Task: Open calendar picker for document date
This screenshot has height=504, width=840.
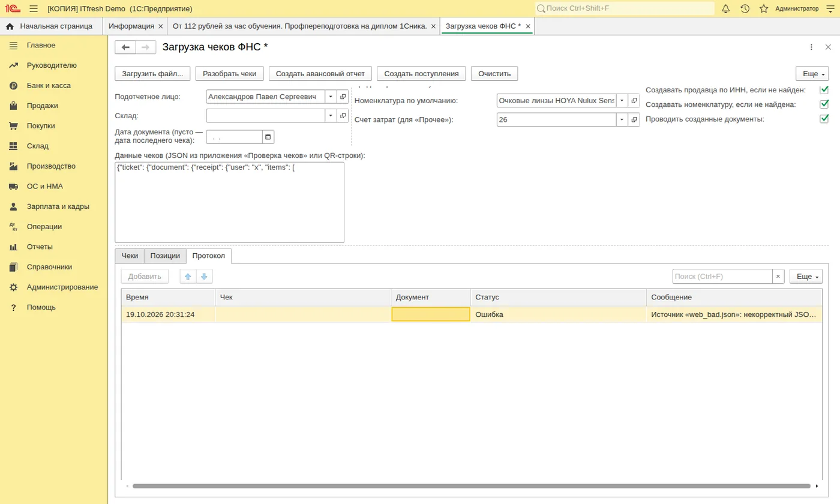Action: click(x=268, y=137)
